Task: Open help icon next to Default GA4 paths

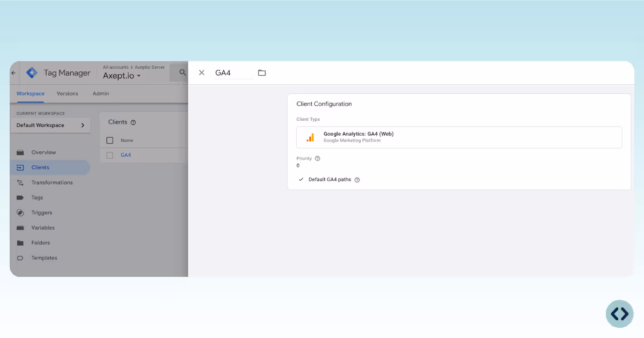Action: (x=357, y=180)
